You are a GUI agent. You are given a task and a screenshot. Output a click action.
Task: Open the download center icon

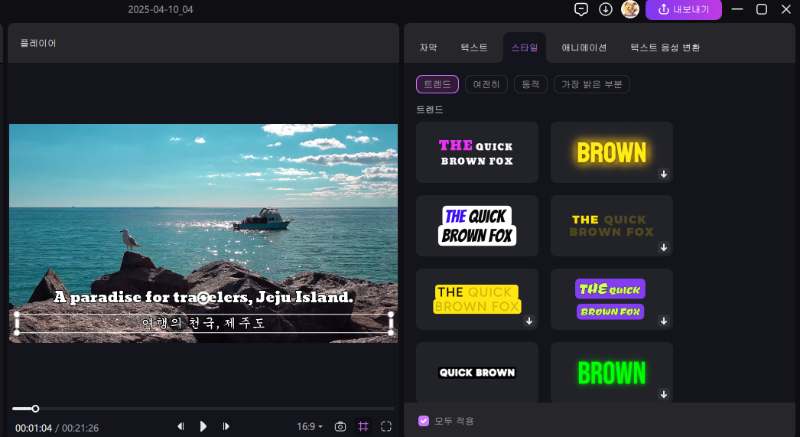pyautogui.click(x=605, y=9)
